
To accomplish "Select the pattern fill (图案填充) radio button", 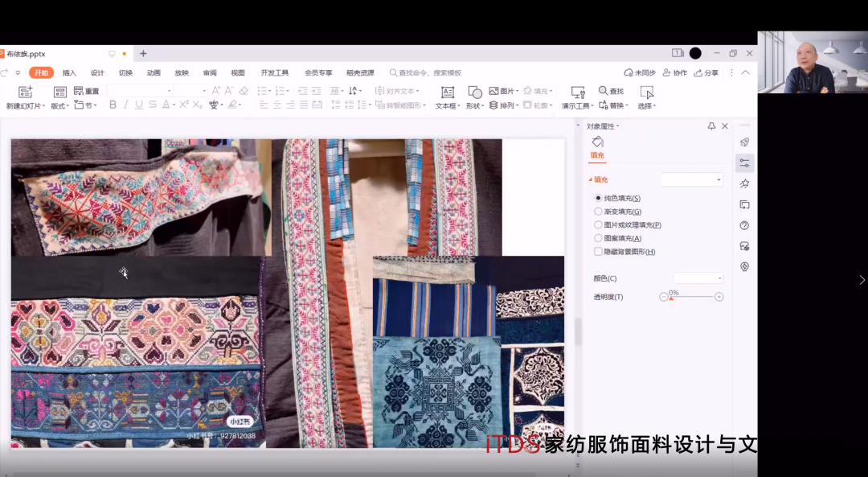I will (x=598, y=237).
